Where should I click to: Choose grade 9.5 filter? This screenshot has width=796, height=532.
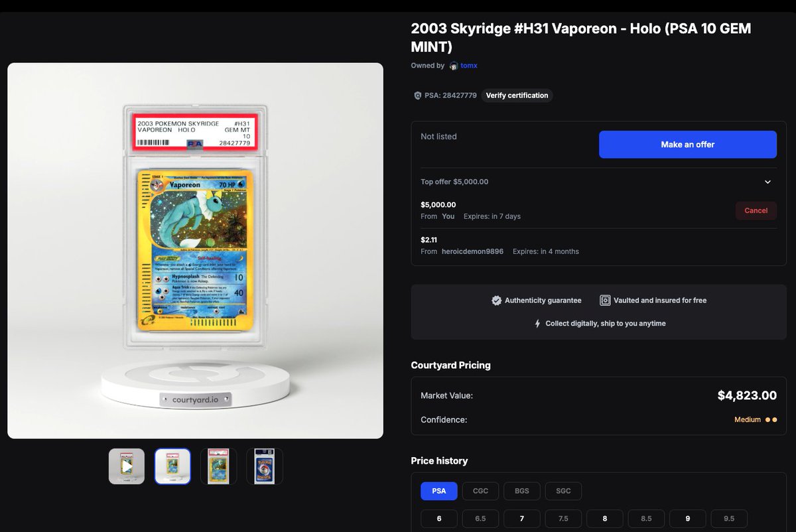click(729, 519)
